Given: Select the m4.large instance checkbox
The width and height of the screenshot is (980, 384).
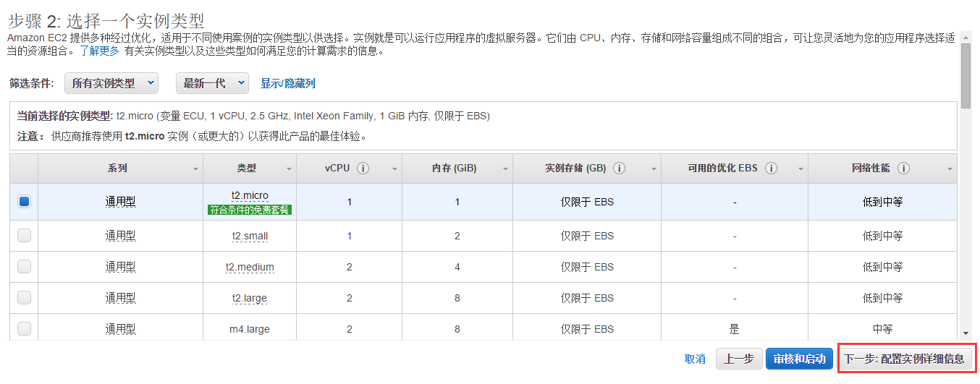Looking at the screenshot, I should (24, 328).
